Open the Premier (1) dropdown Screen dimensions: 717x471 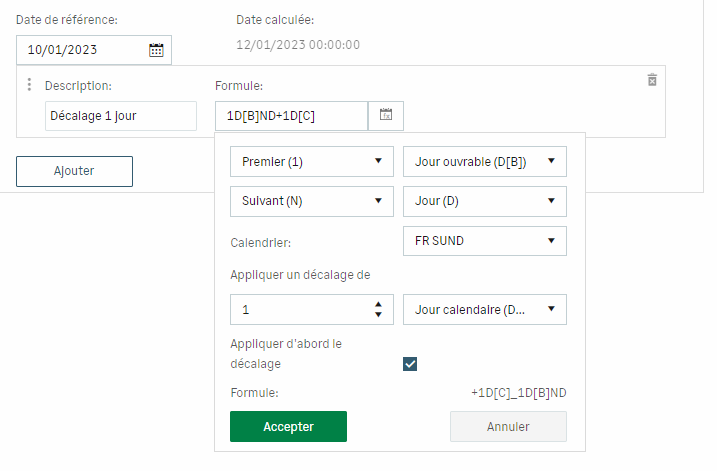coord(312,161)
